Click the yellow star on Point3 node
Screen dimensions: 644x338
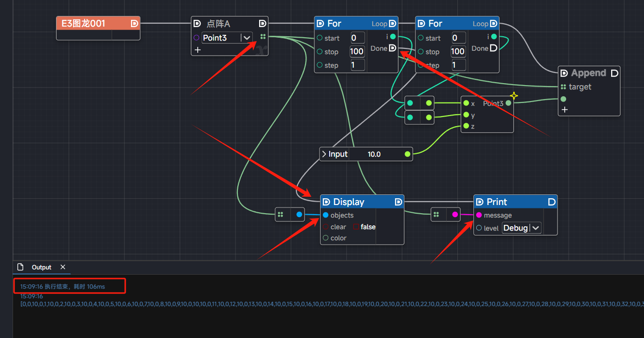tap(514, 96)
